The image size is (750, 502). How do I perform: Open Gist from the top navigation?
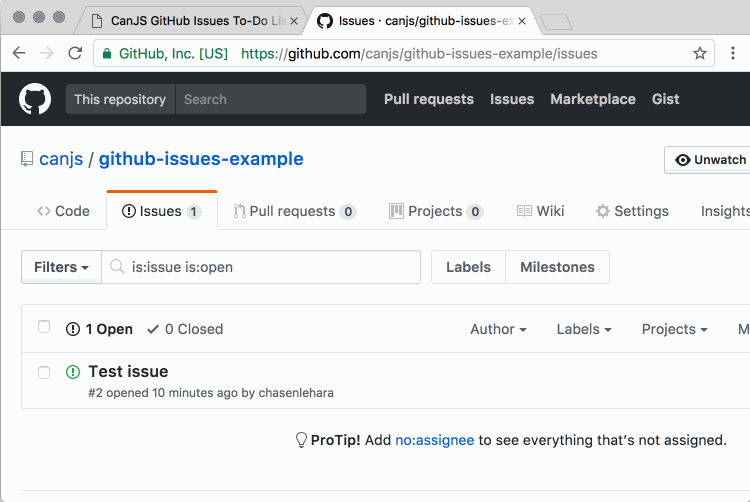click(x=665, y=99)
